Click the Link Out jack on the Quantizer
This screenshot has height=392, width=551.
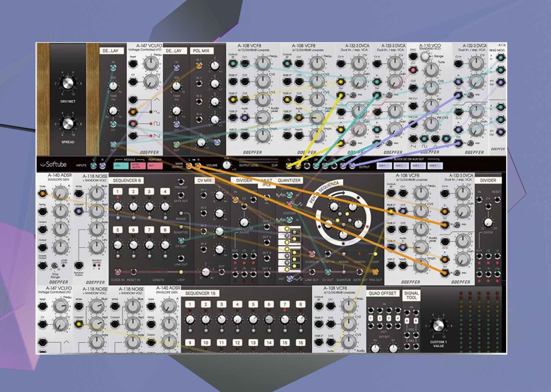point(312,272)
